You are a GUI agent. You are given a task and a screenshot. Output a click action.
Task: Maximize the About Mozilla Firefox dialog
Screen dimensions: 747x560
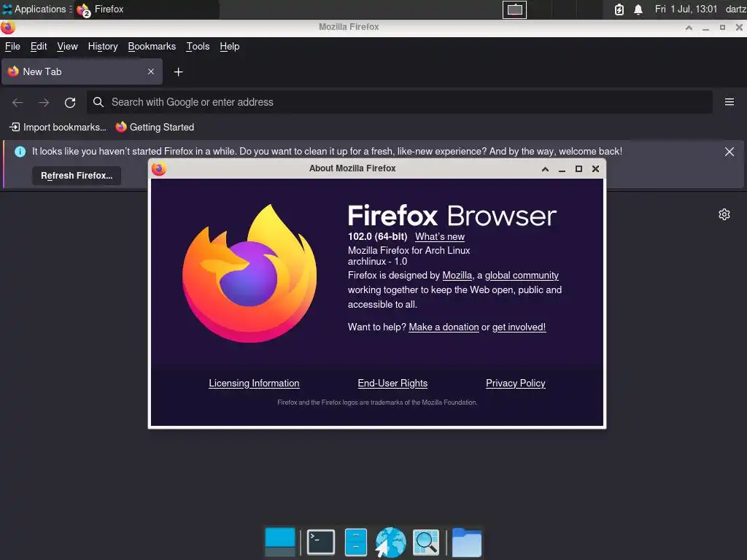pyautogui.click(x=578, y=168)
